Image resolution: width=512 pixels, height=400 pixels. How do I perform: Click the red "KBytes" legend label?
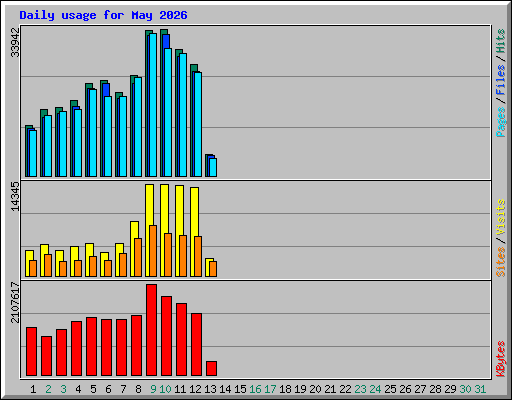(x=500, y=359)
